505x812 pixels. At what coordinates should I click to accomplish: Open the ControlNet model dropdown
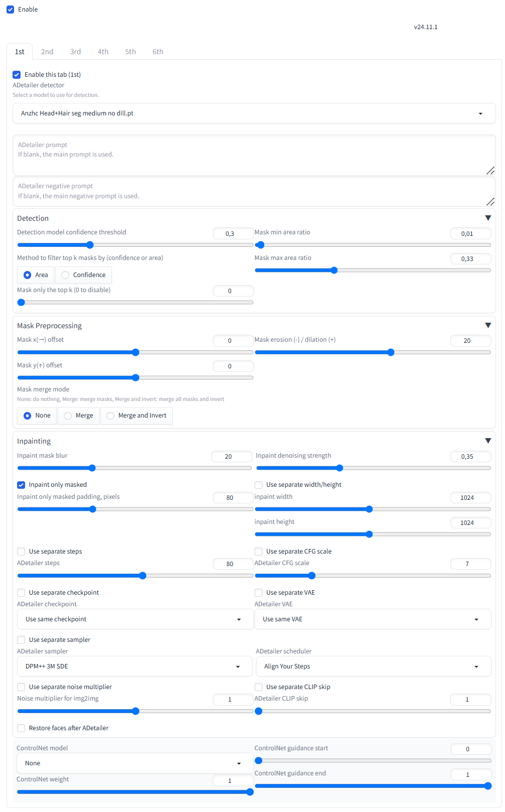point(135,763)
